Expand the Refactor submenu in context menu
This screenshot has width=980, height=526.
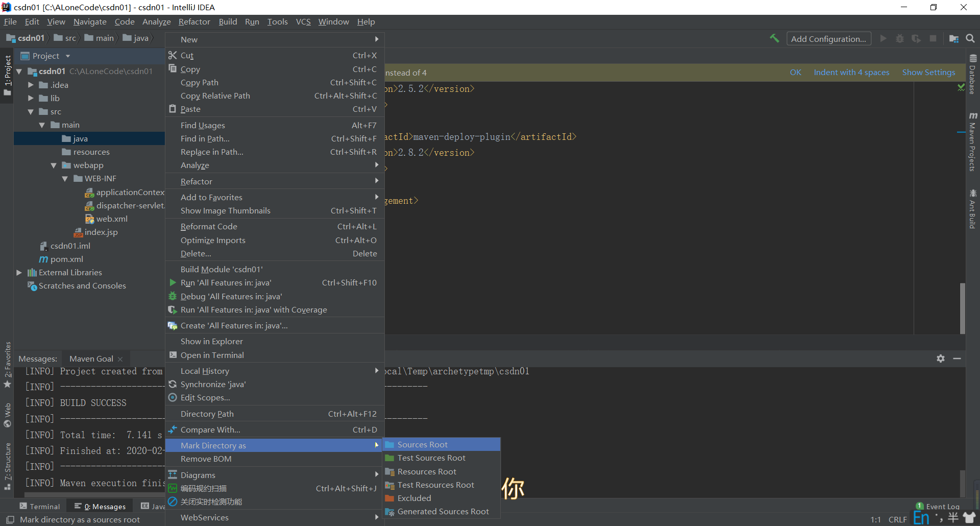(x=275, y=181)
